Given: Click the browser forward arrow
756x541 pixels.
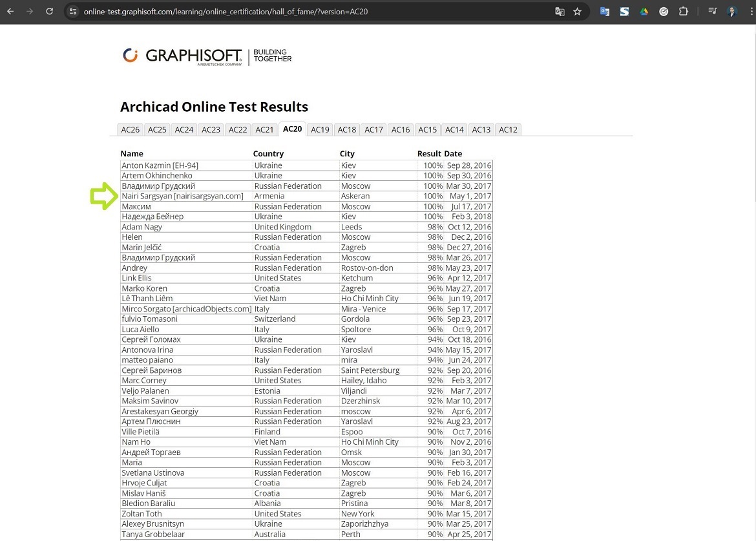Looking at the screenshot, I should (x=30, y=11).
